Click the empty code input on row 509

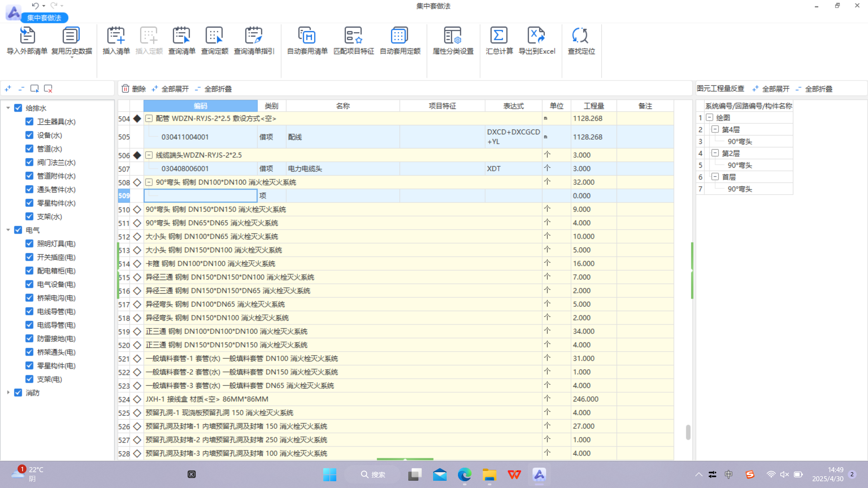click(200, 196)
